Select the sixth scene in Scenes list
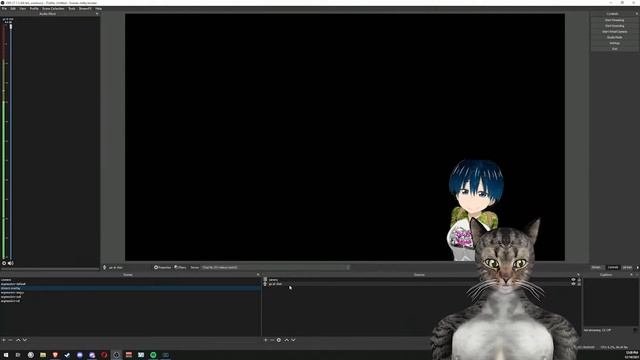 (130, 301)
